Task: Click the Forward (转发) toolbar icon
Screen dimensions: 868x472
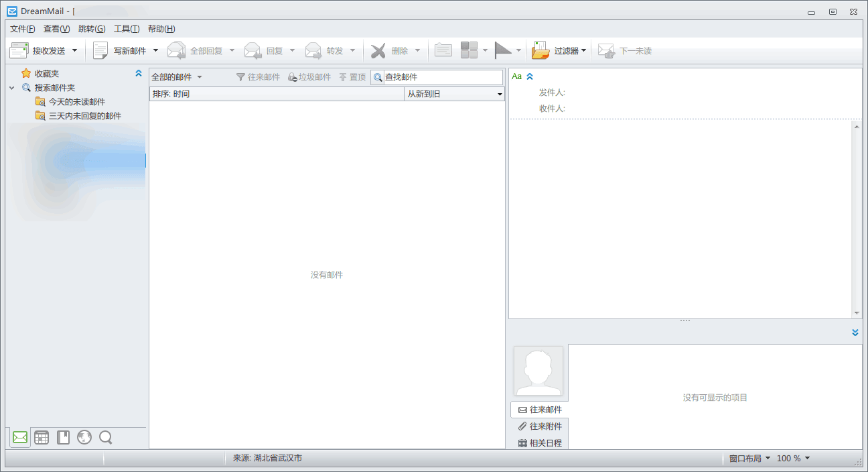Action: [313, 50]
